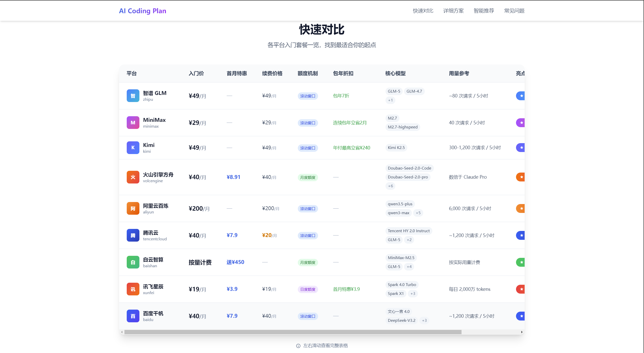Expand the +6 models tag for 火山引擎方舟
Image resolution: width=644 pixels, height=353 pixels.
(x=390, y=186)
